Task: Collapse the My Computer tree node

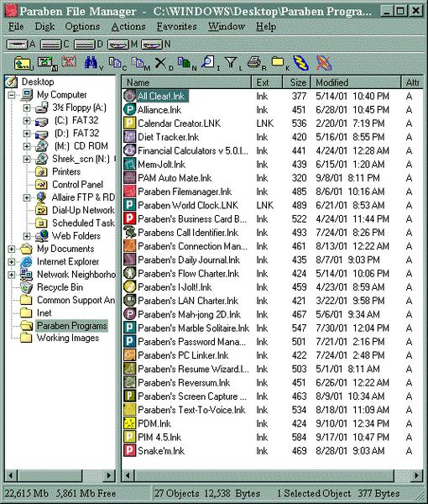Action: pyautogui.click(x=12, y=95)
